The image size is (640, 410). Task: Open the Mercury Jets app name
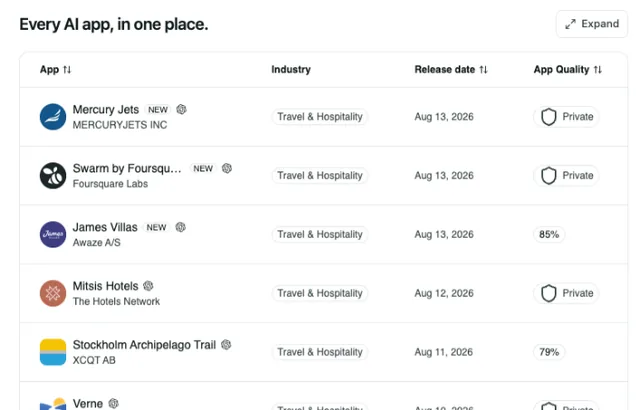(106, 109)
